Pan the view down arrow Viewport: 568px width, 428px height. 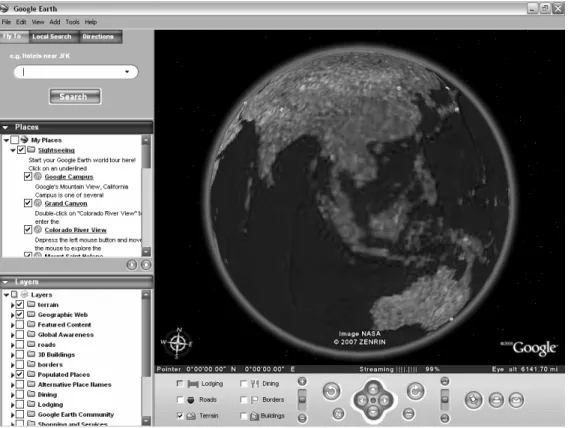click(x=373, y=412)
